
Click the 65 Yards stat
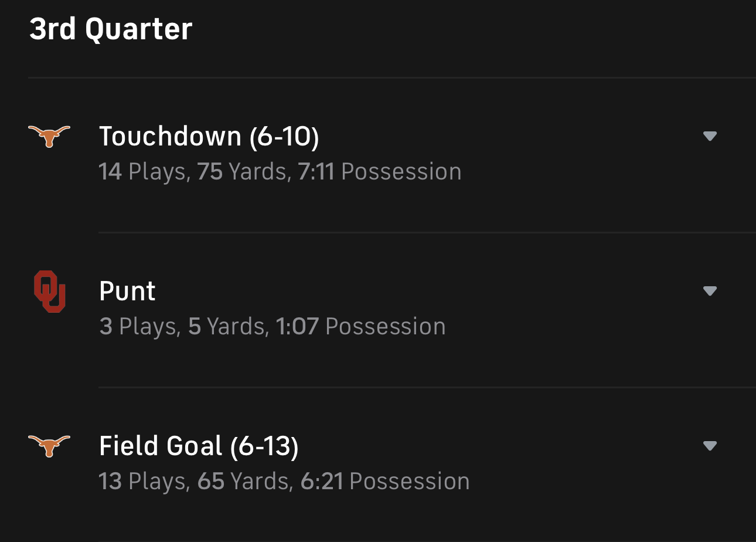coord(243,482)
